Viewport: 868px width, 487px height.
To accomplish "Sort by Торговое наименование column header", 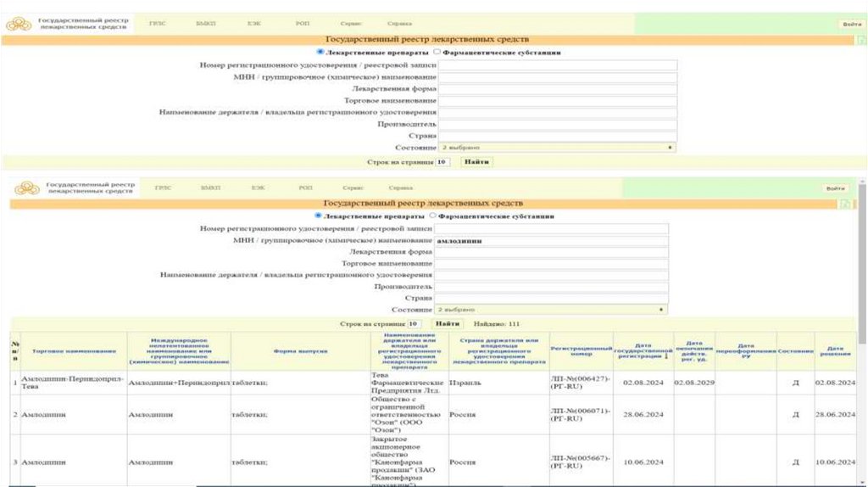I will pyautogui.click(x=75, y=351).
